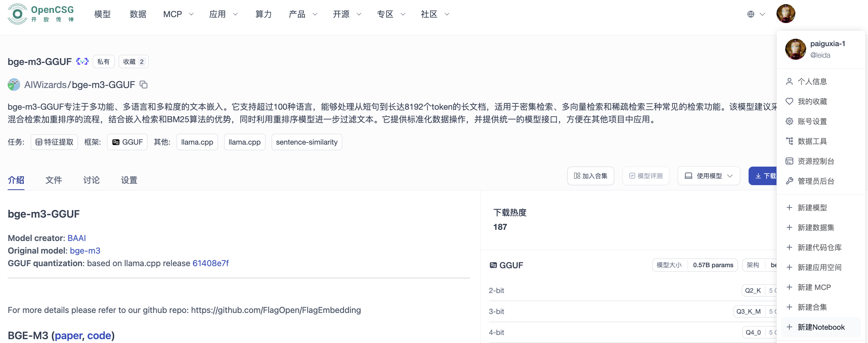The image size is (868, 343).
Task: Click the 61408e7f release link
Action: [x=211, y=263]
